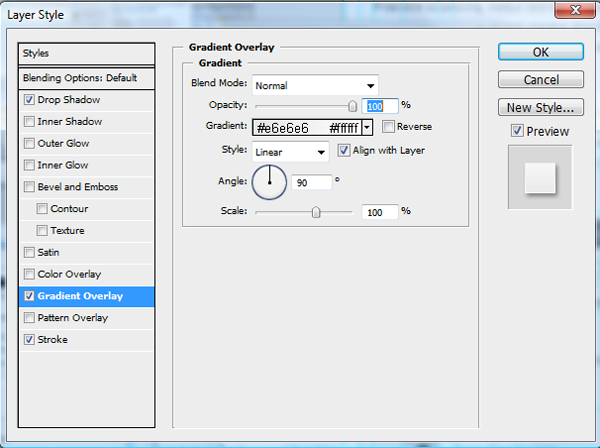Select the Inner Glow style entry
Screen dimensions: 600x448
(63, 165)
